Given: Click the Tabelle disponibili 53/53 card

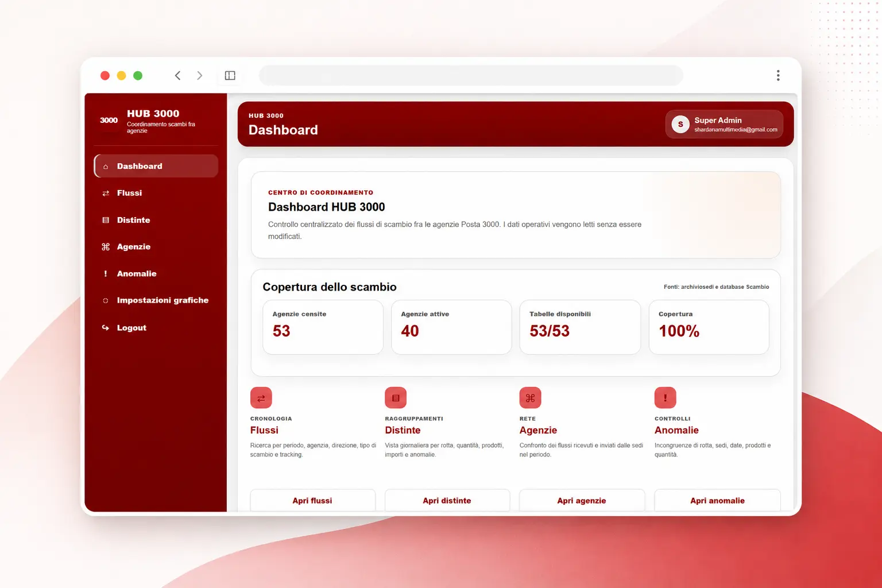Looking at the screenshot, I should 580,327.
